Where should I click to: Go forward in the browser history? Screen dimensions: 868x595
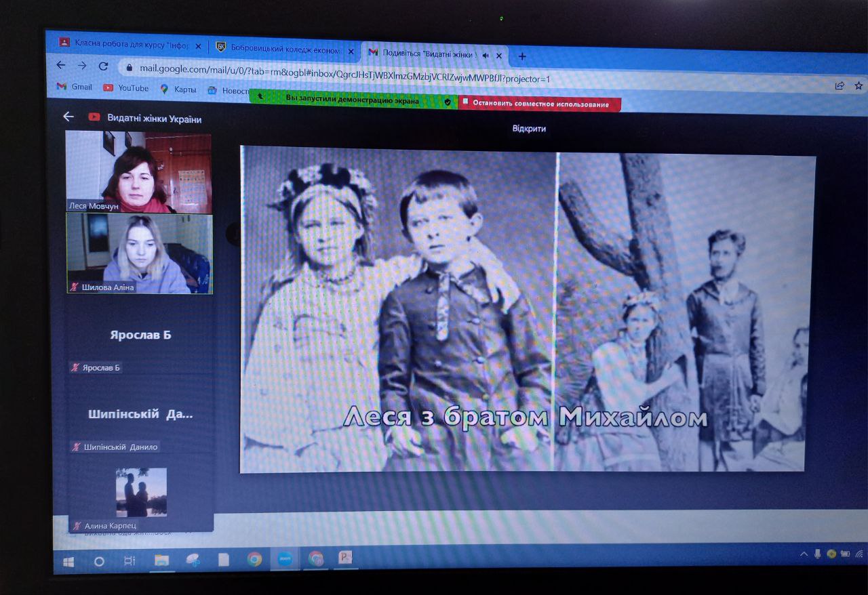pyautogui.click(x=82, y=66)
